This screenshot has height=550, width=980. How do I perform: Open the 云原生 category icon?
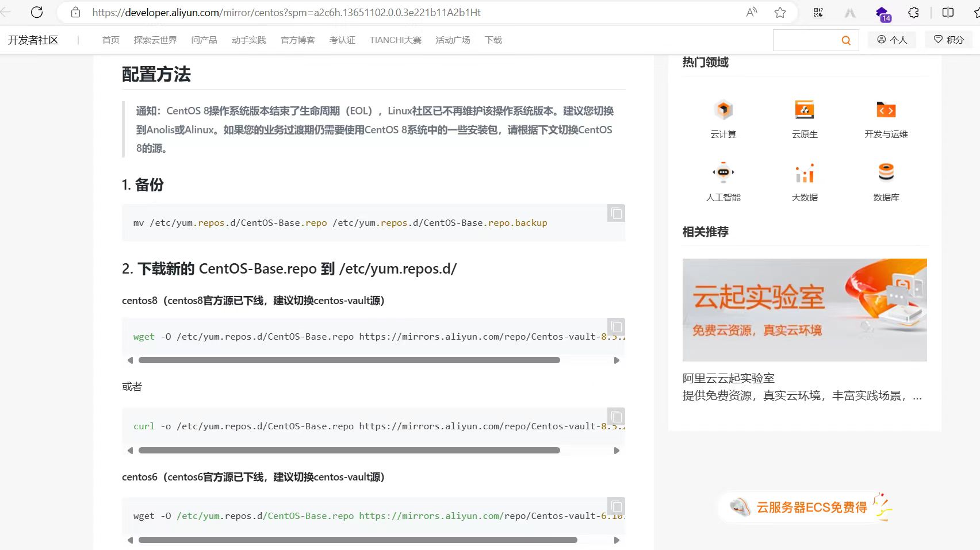(x=804, y=110)
